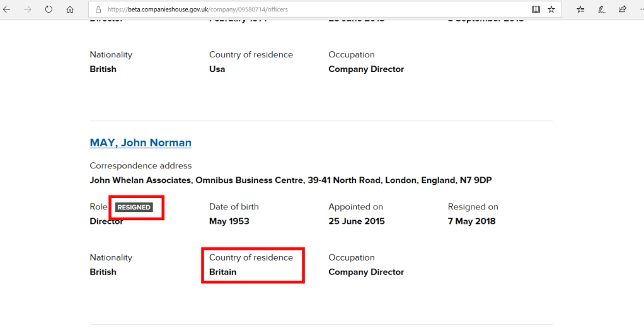Click the May 1953 date of birth
Viewport: 644px width, 328px height.
click(x=229, y=221)
